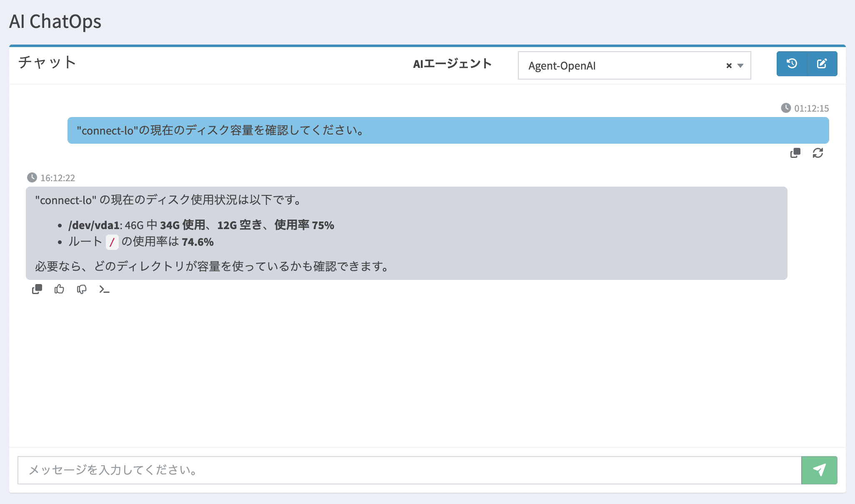Screen dimensions: 855x504
Task: Copy the AI response text
Action: pos(37,289)
